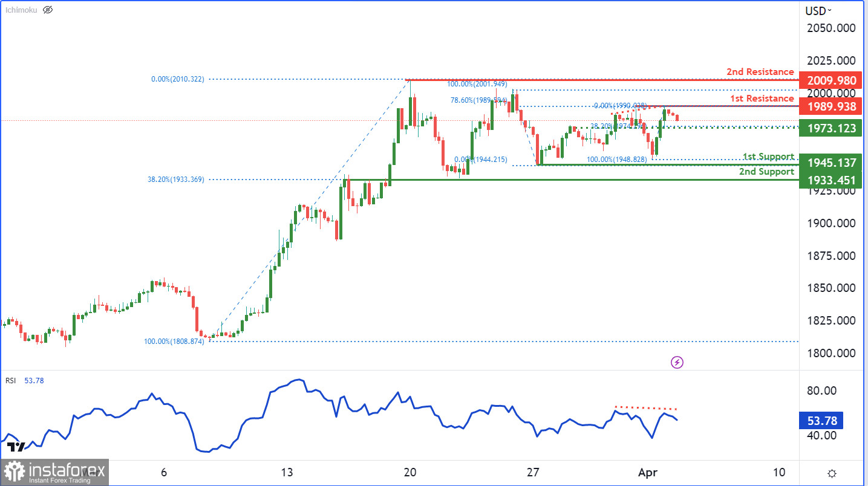Click the 100.00%(2001.949) Fibonacci label
This screenshot has width=868, height=486.
click(x=478, y=83)
